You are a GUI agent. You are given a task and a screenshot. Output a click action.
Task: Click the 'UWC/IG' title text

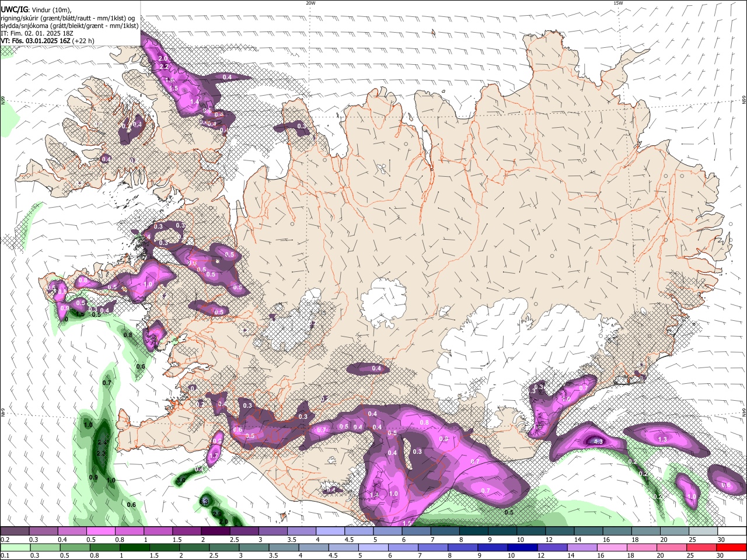(x=15, y=9)
